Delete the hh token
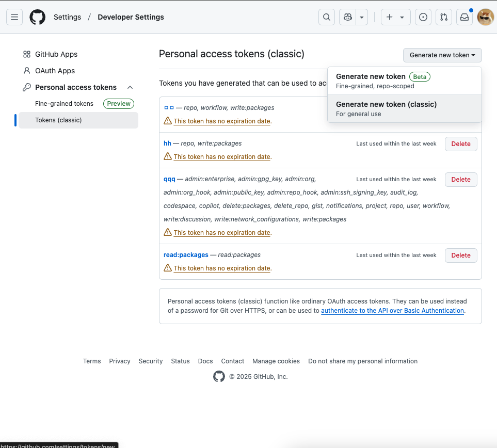Screen dimensions: 497x448 tap(461, 144)
